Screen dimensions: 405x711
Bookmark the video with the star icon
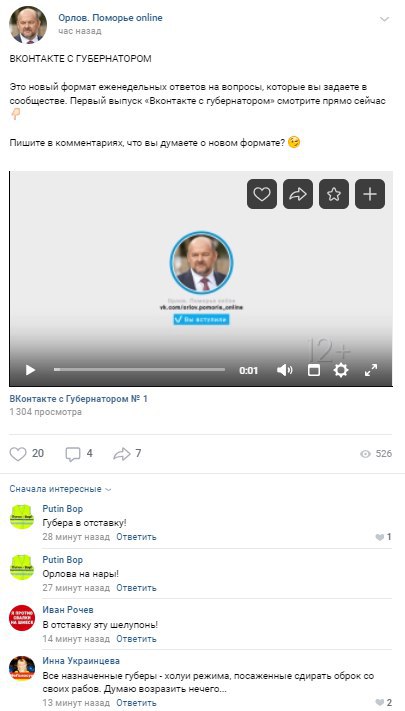click(x=334, y=194)
